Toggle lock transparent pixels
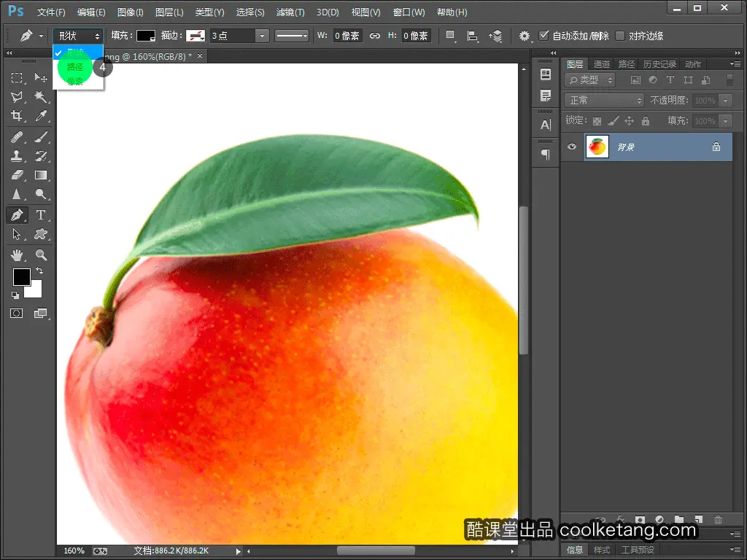Screen dimensions: 747x560 point(597,121)
